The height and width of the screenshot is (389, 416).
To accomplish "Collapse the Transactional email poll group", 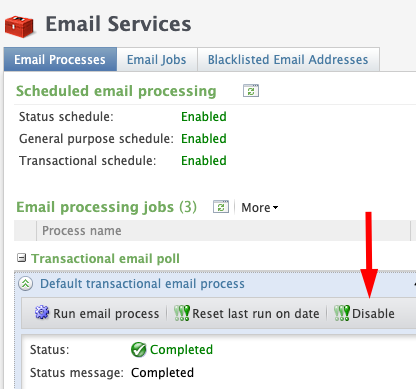I will point(22,258).
